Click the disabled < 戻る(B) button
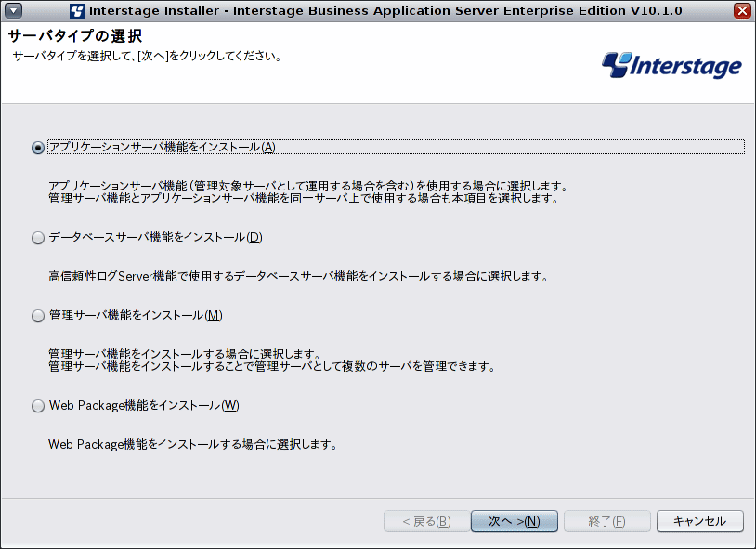The width and height of the screenshot is (756, 549). 426,521
